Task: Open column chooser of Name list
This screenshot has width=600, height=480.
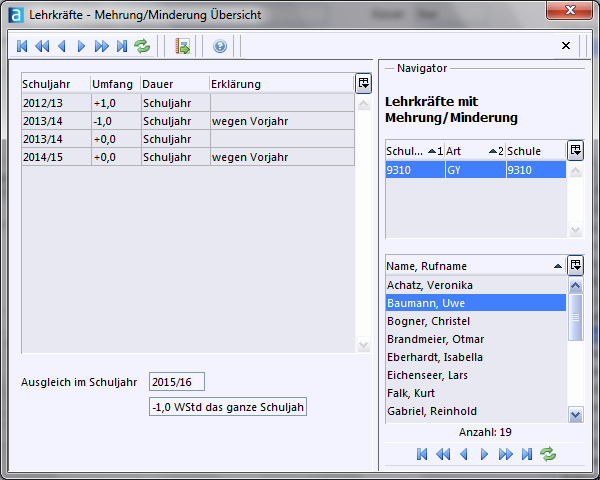Action: pyautogui.click(x=576, y=265)
